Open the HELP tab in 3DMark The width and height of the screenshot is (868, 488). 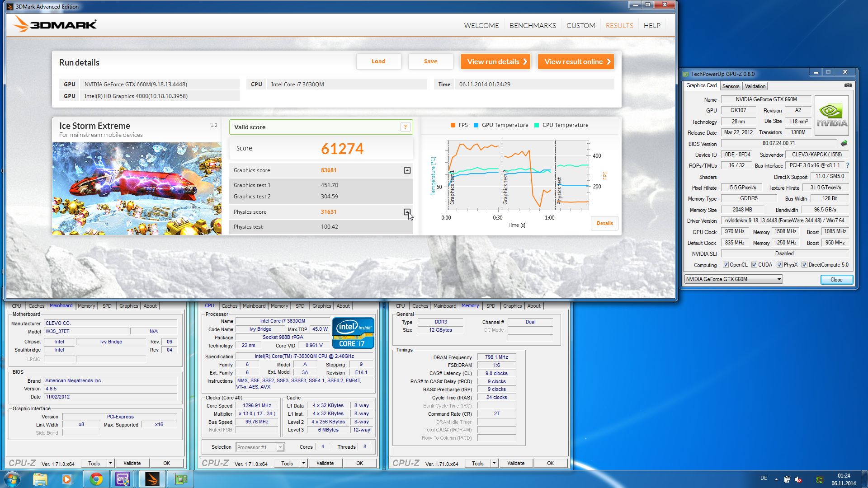point(652,26)
